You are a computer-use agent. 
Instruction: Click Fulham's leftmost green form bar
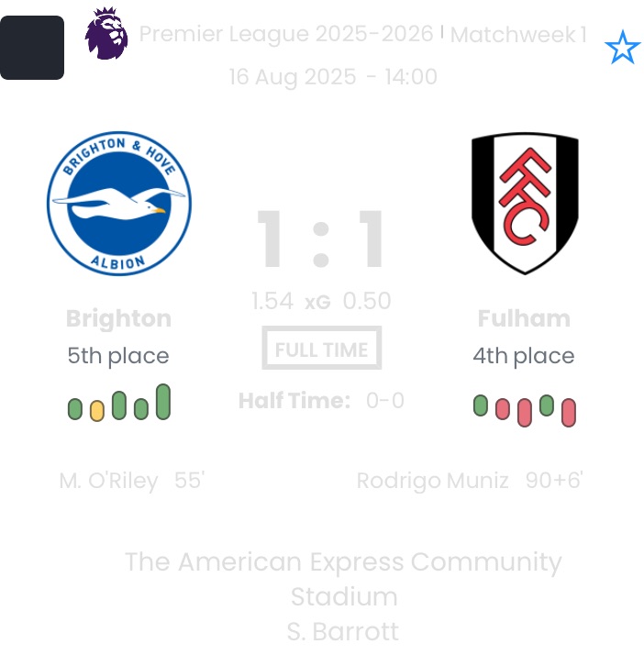click(481, 405)
